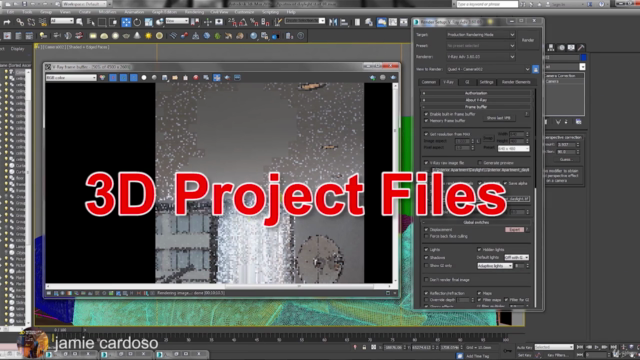
Task: Click the V-Ray sphere light toolbar icon
Action: click(x=115, y=36)
